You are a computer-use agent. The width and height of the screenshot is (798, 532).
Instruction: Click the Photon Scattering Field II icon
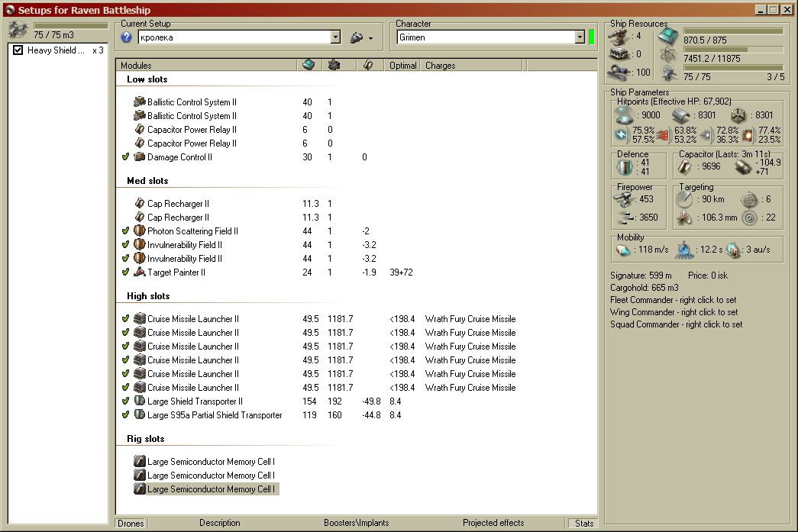tap(140, 231)
